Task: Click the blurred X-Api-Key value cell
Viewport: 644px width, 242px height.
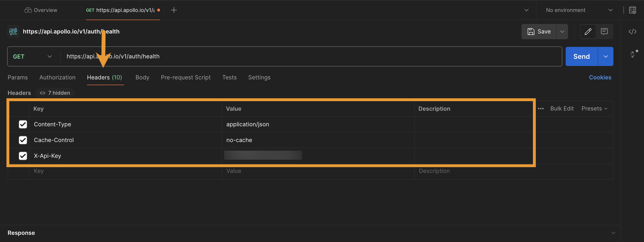Action: 318,156
